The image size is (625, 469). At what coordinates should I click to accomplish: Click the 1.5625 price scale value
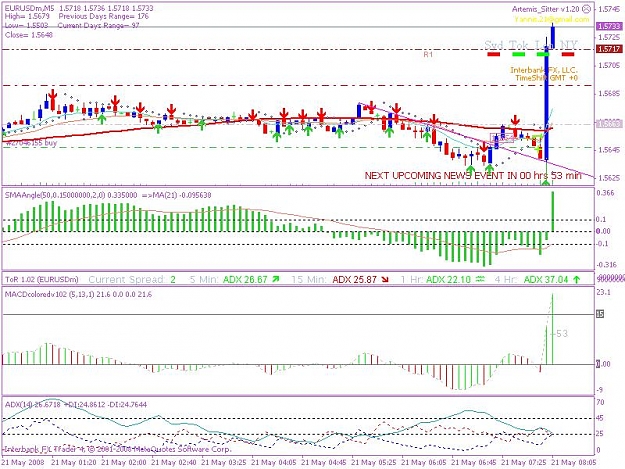coord(609,178)
